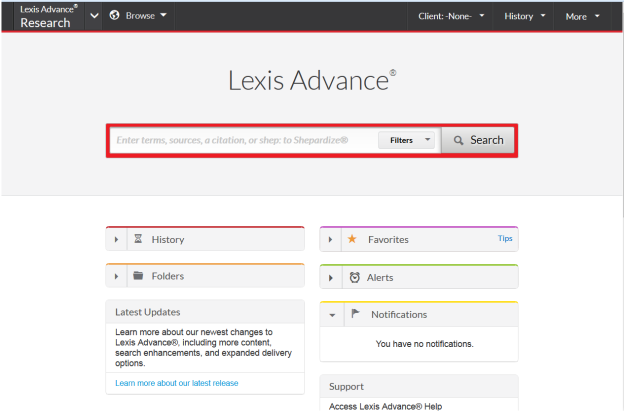Image resolution: width=624 pixels, height=414 pixels.
Task: Open the More menu
Action: [x=582, y=17]
